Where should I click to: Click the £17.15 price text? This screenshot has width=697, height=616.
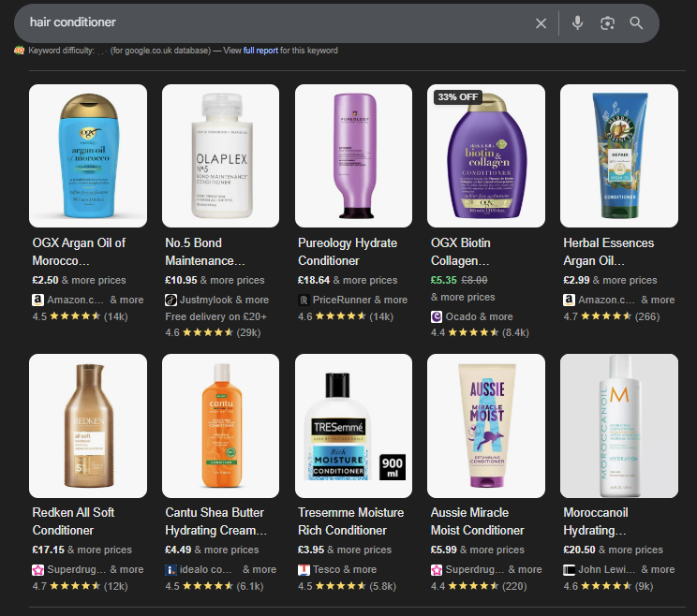pyautogui.click(x=48, y=550)
